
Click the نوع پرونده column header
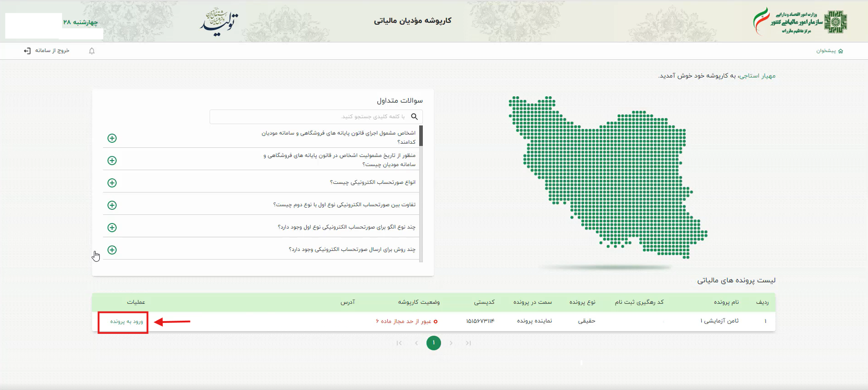pyautogui.click(x=582, y=302)
